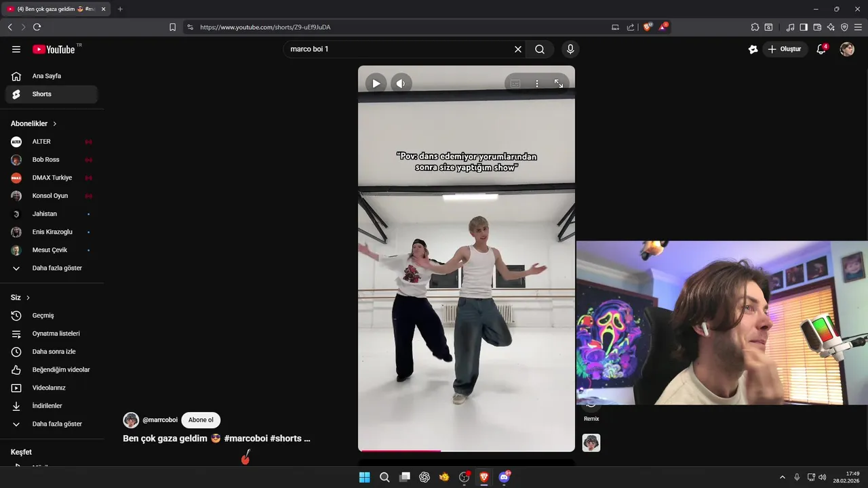Toggle the browser sidebar panel
The height and width of the screenshot is (488, 868).
click(x=804, y=27)
